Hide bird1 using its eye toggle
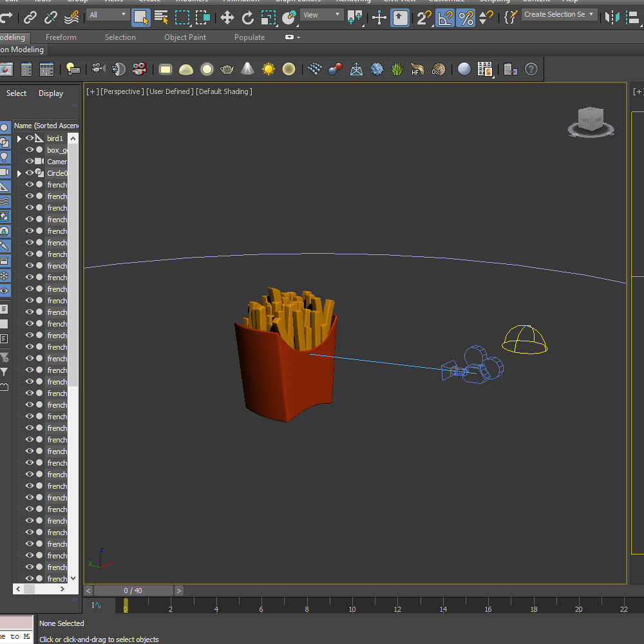The height and width of the screenshot is (644, 644). point(29,138)
